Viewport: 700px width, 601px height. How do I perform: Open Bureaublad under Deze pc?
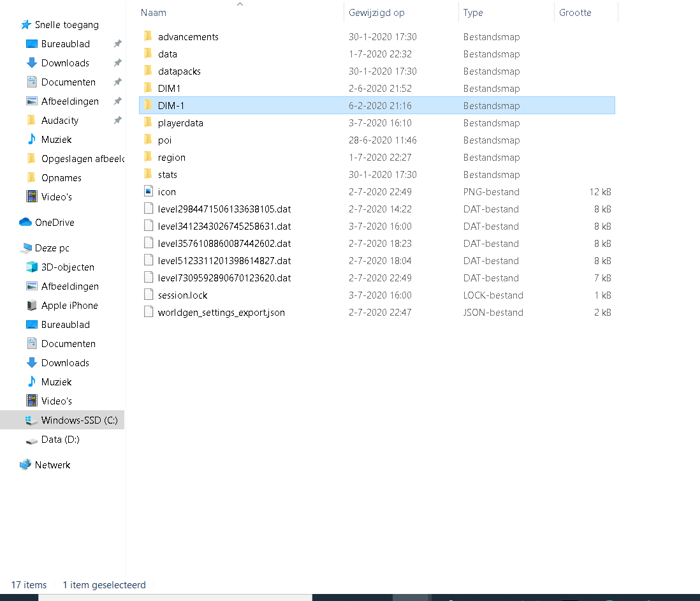[66, 324]
